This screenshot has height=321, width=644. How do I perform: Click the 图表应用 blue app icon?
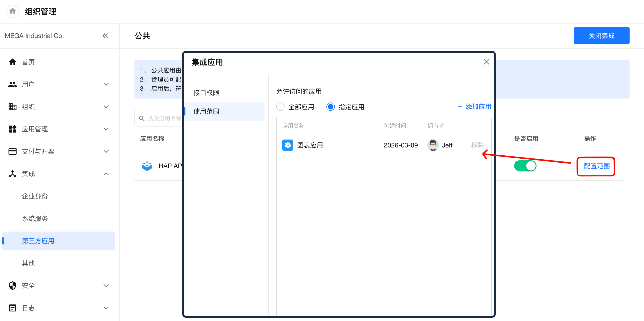point(288,145)
